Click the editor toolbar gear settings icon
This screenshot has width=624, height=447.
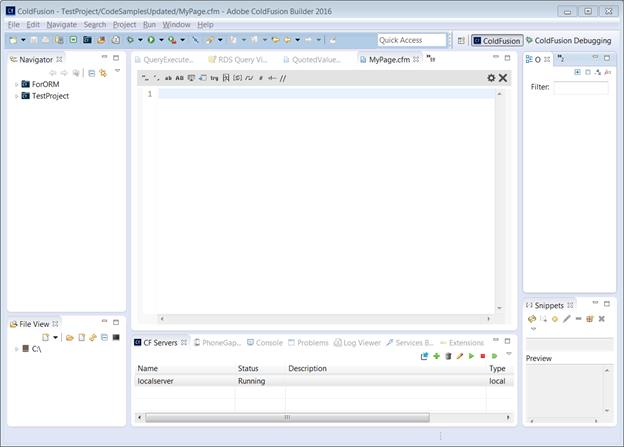point(491,78)
